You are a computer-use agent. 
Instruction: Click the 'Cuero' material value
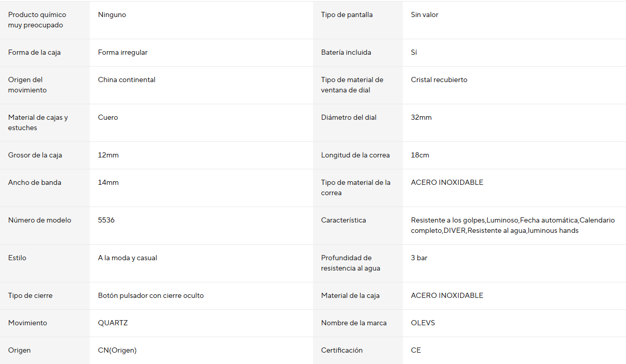click(x=108, y=117)
